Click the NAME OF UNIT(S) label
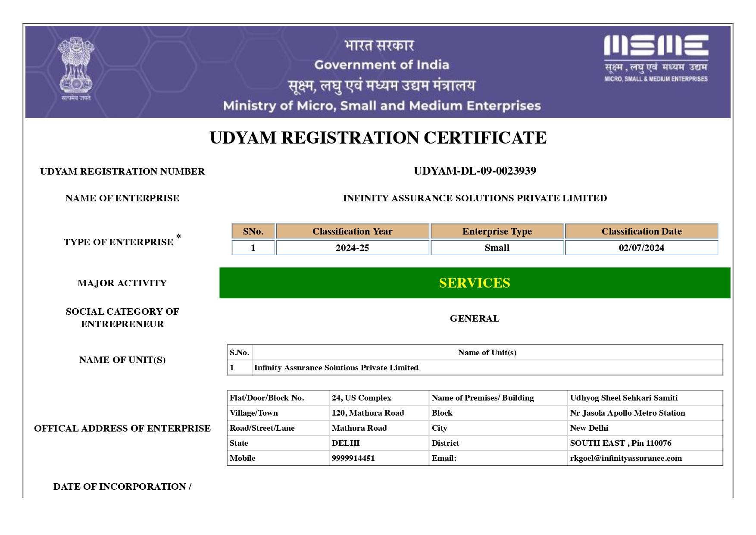Image resolution: width=756 pixels, height=535 pixels. point(122,360)
